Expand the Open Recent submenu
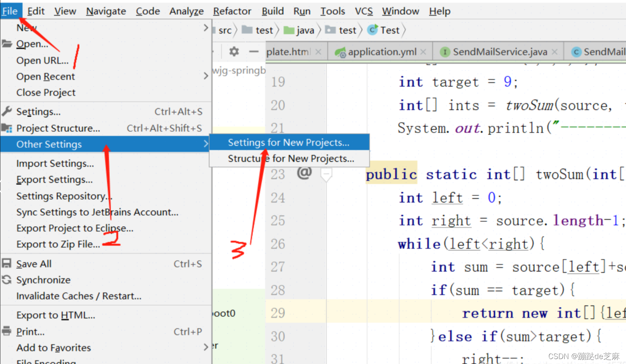 [206, 76]
